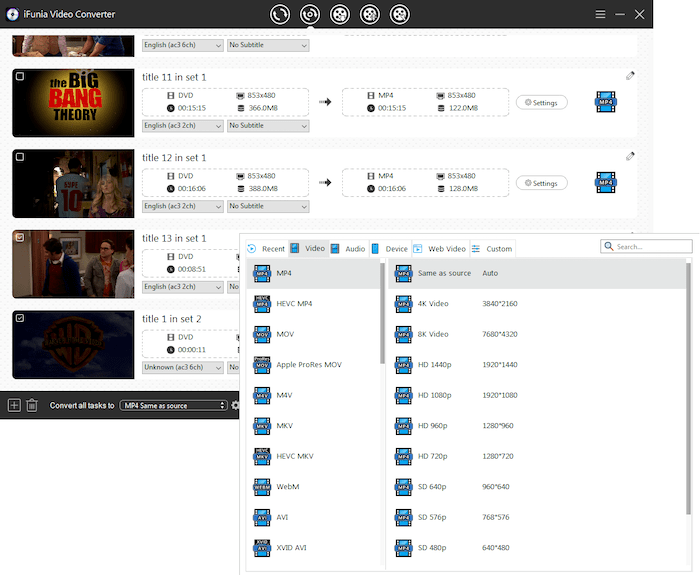Image resolution: width=700 pixels, height=575 pixels.
Task: Open the first toolbar mode icon at top
Action: (281, 15)
